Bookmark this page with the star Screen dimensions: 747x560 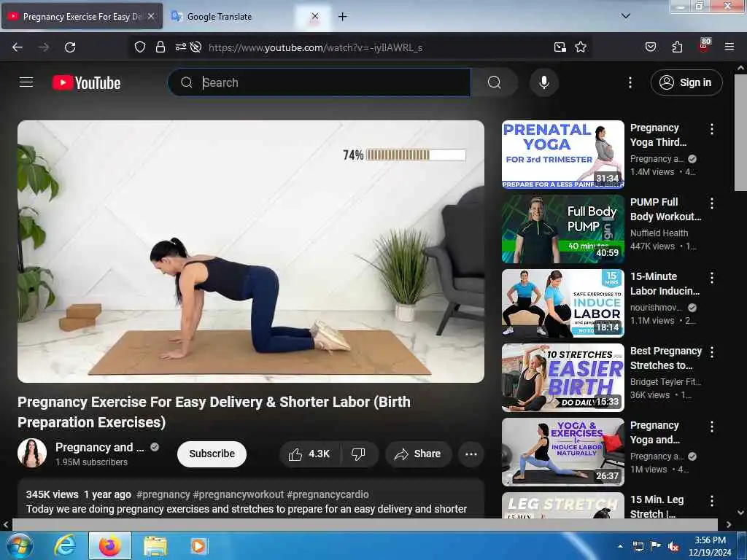point(580,47)
